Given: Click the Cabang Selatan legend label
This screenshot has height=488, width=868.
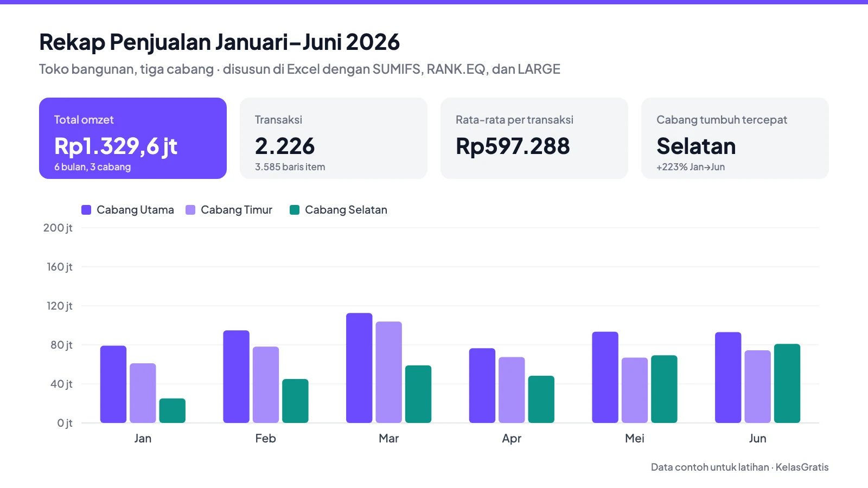Looking at the screenshot, I should click(346, 210).
